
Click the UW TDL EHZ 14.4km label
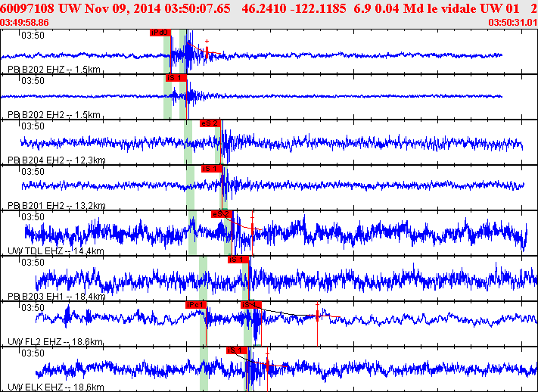click(56, 250)
